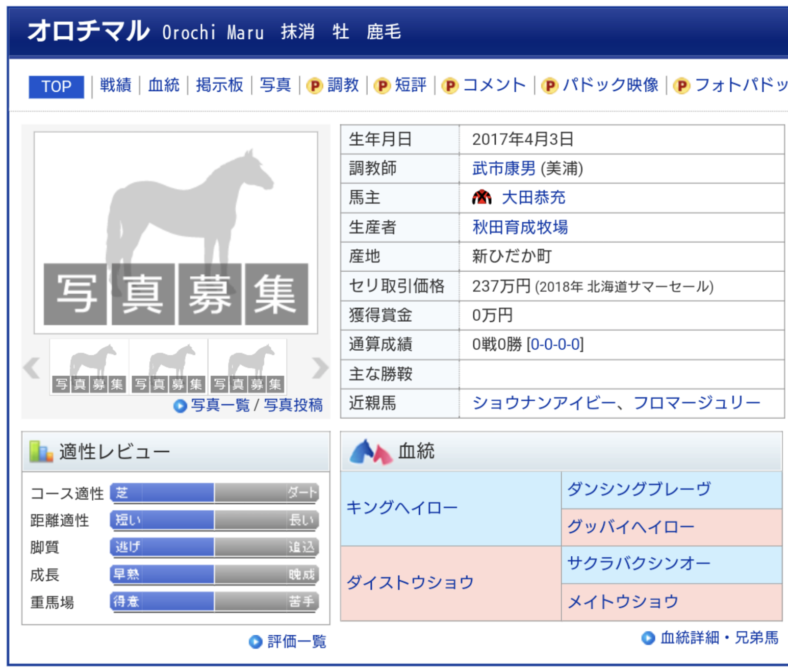Open the 掲示板 tab
The height and width of the screenshot is (672, 788).
pyautogui.click(x=219, y=85)
